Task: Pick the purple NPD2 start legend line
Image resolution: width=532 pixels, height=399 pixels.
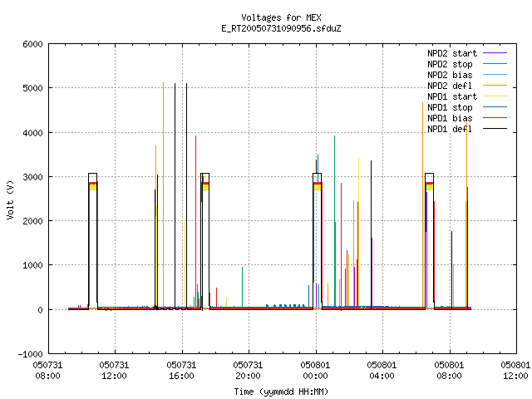Action: (x=495, y=53)
